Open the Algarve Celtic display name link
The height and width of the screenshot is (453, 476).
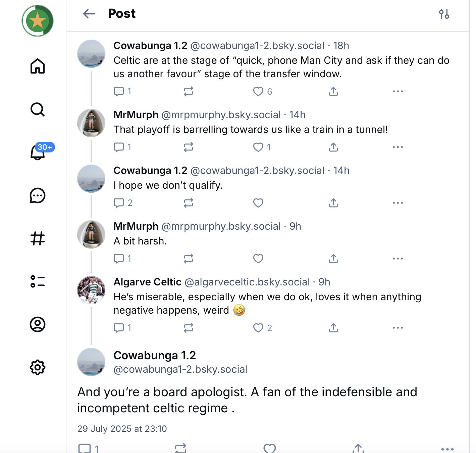coord(147,282)
